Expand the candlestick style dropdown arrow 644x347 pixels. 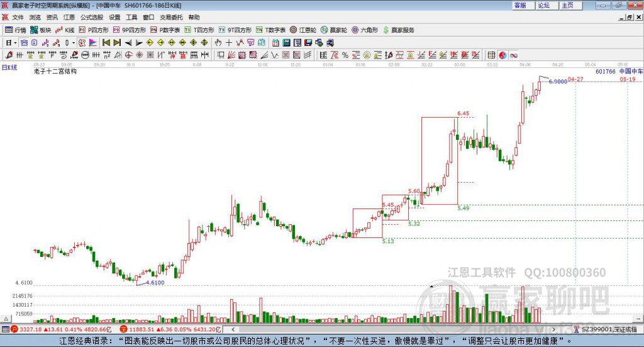click(74, 43)
